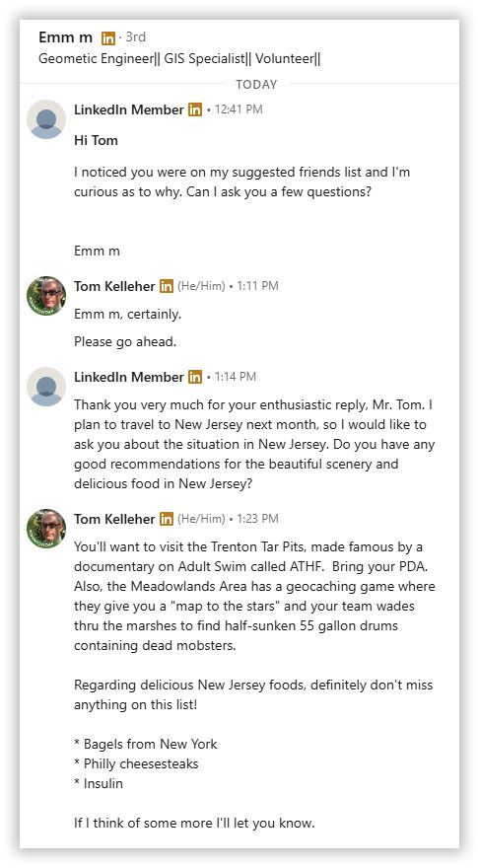Open Tom Kelleher's avatar on the 1:23 PM message

pyautogui.click(x=46, y=529)
